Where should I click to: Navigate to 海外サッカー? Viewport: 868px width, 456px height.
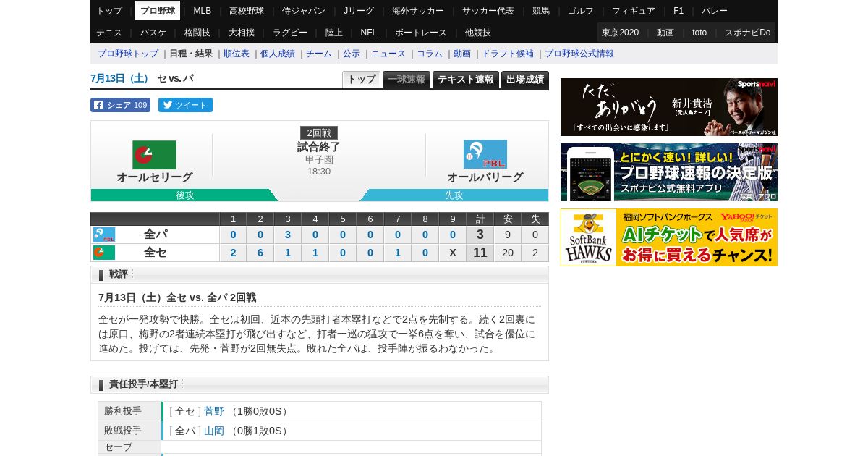click(418, 11)
